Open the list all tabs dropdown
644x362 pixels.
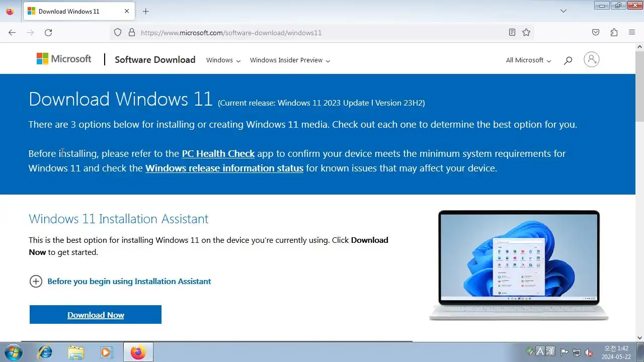[563, 11]
